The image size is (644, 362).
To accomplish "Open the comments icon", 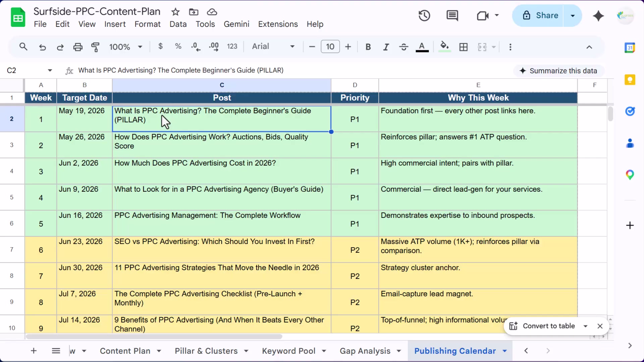I will (452, 15).
